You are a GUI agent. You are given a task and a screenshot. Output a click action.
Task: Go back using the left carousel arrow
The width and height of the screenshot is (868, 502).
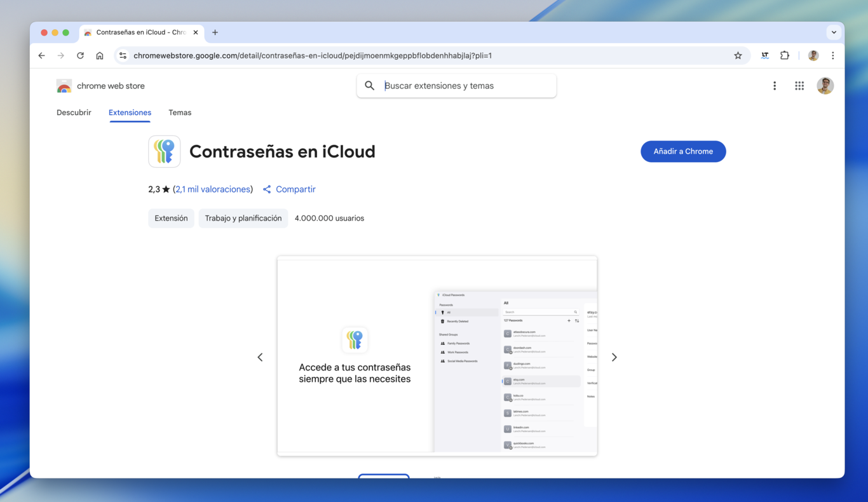coord(260,356)
